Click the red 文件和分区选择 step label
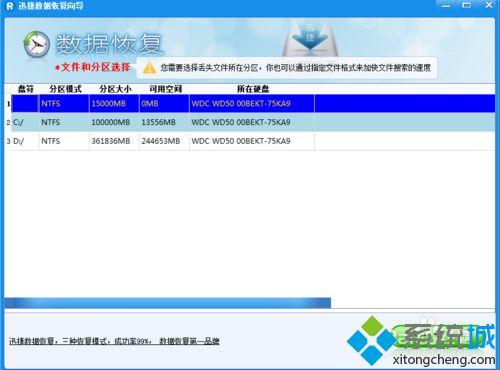This screenshot has width=500, height=370. (93, 67)
